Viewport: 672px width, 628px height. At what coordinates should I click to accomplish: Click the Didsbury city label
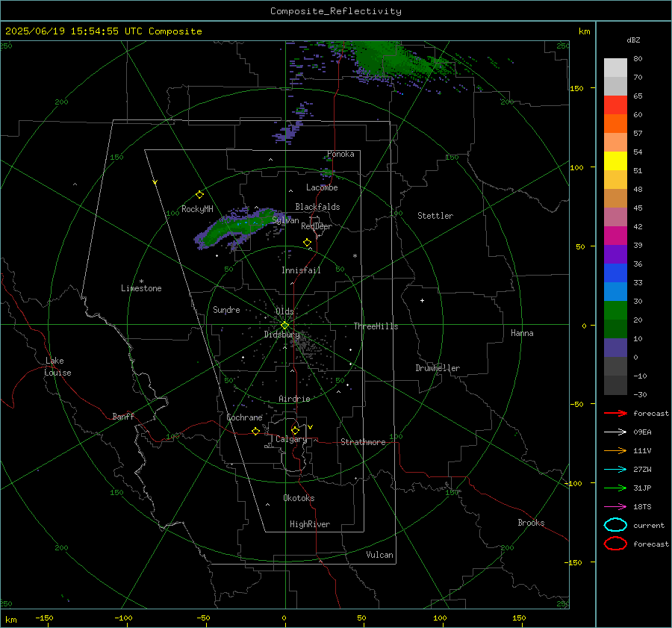click(x=281, y=335)
